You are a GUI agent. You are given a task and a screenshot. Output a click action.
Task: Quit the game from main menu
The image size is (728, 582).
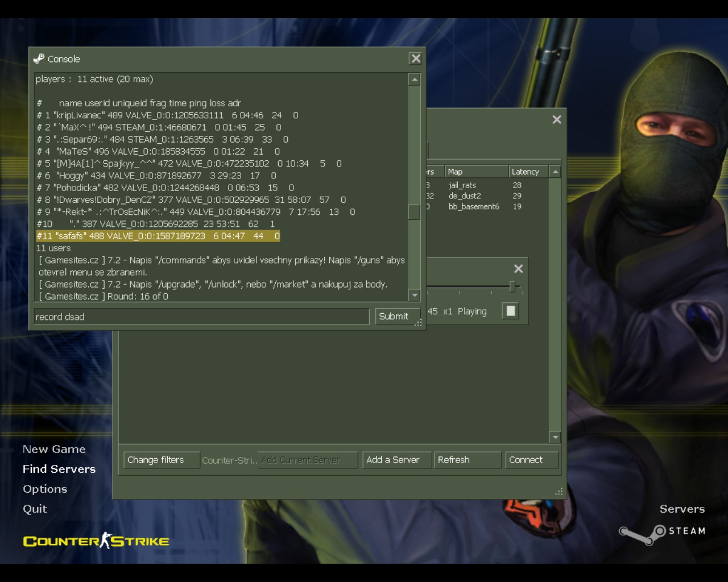35,509
